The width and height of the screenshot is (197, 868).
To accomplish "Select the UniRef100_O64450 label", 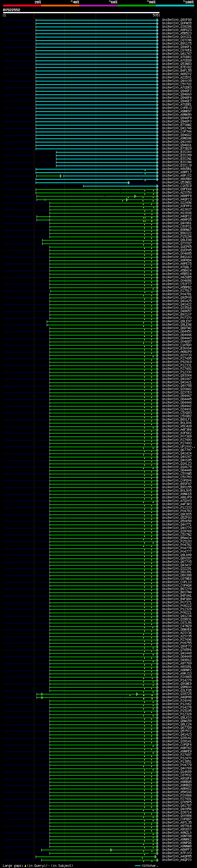I will pos(176,331).
